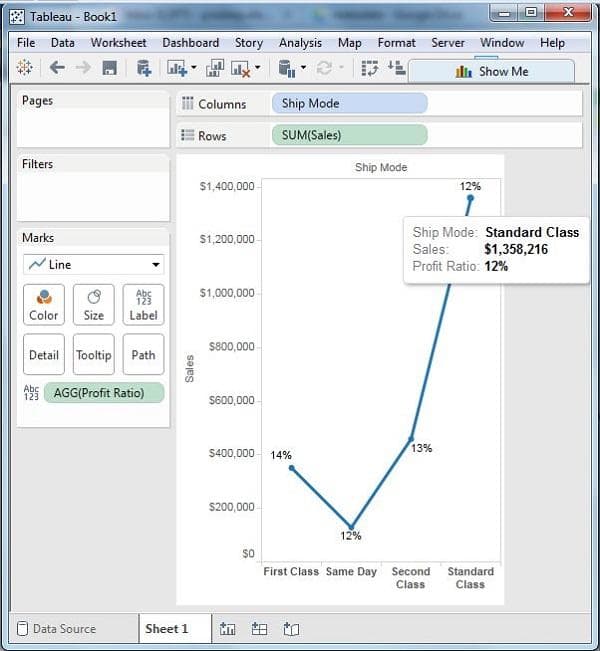Image resolution: width=600 pixels, height=651 pixels.
Task: Click the clear sheet icon in toolbar
Action: 239,68
